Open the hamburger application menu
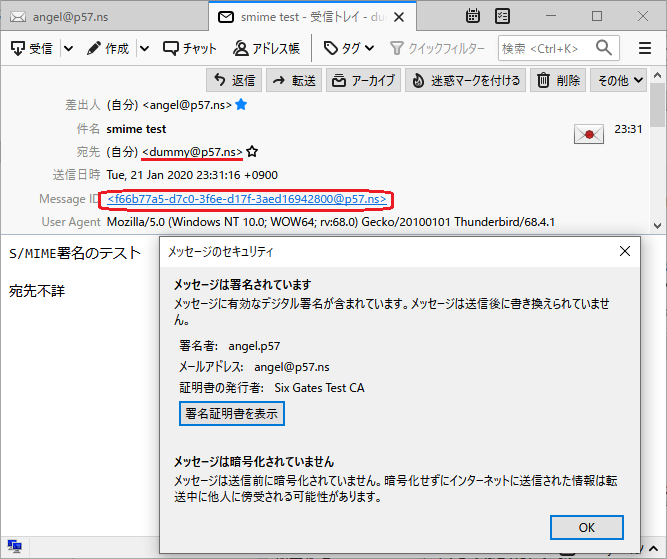The image size is (667, 559). [645, 48]
